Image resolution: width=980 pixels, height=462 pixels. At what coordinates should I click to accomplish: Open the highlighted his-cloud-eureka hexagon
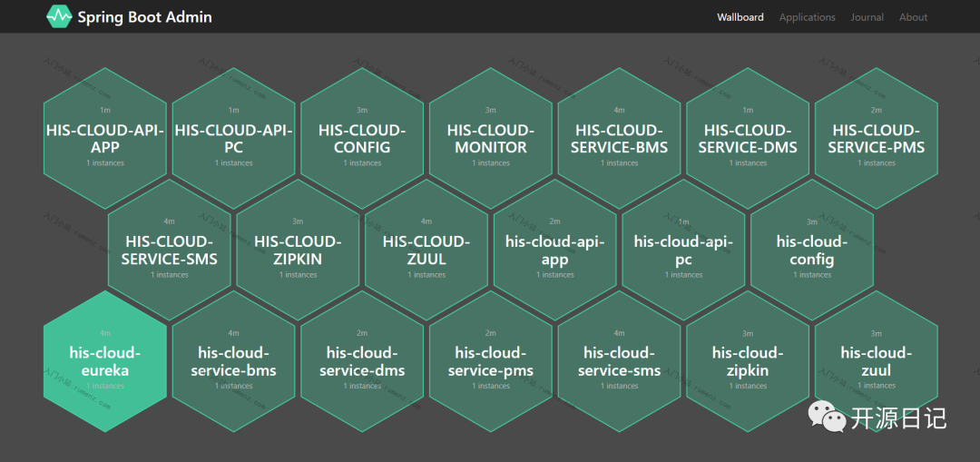coord(105,361)
